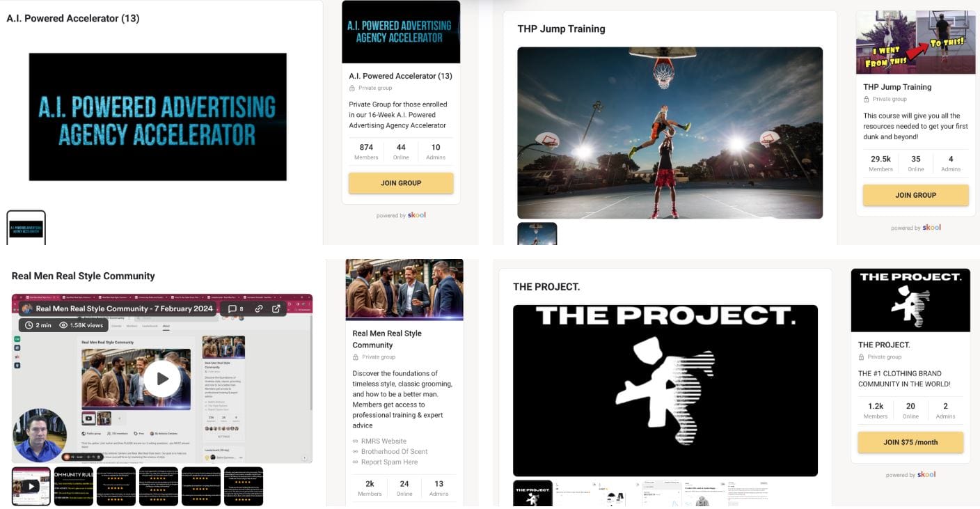Open the Report Spam Here link
Image resolution: width=980 pixels, height=509 pixels.
pyautogui.click(x=389, y=462)
